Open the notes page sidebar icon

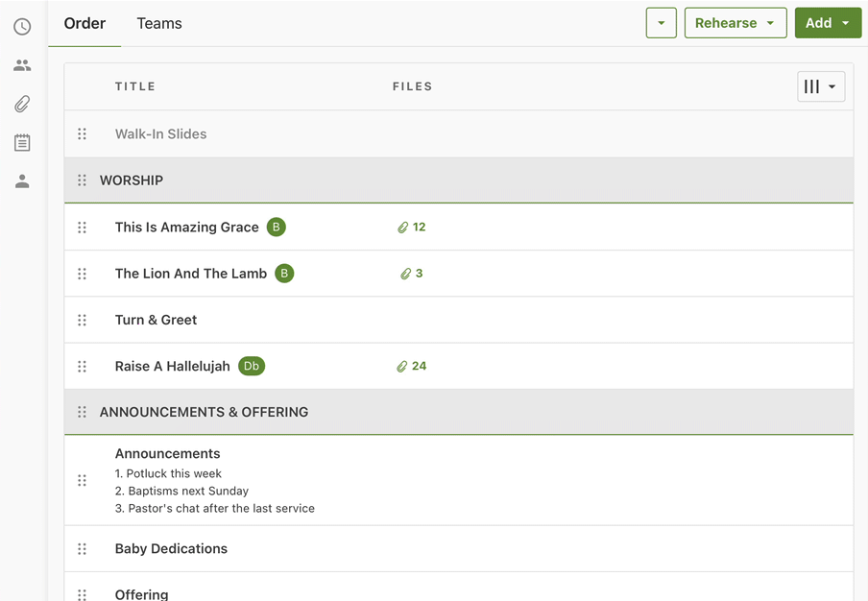(x=22, y=143)
